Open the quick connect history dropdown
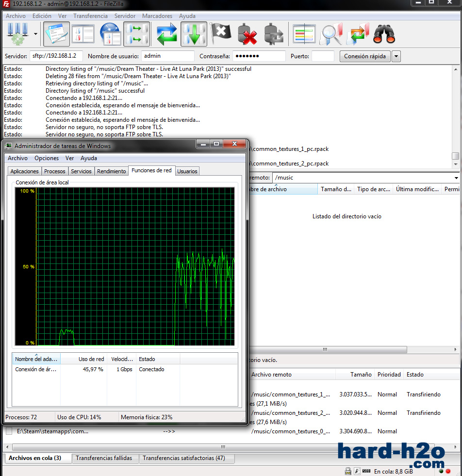 coord(396,56)
